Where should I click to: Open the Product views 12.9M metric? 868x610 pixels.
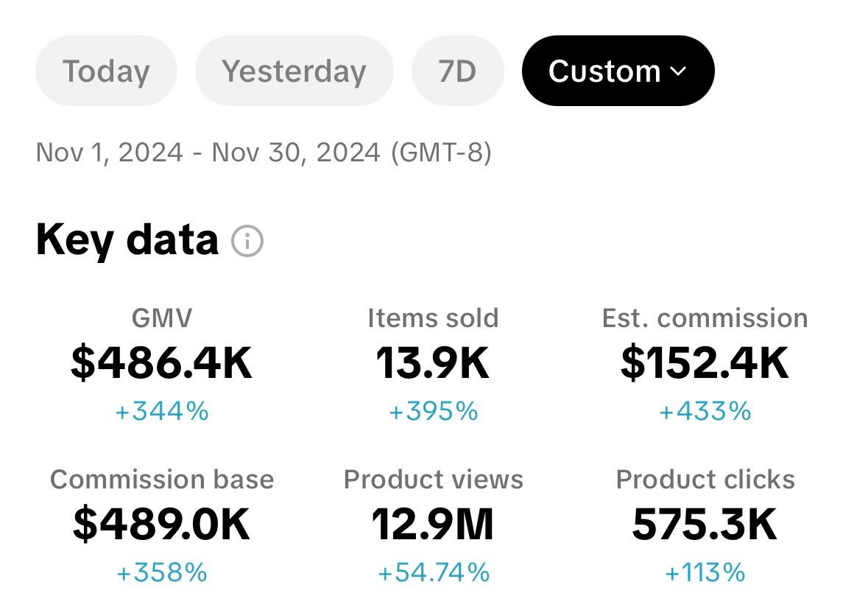tap(433, 524)
